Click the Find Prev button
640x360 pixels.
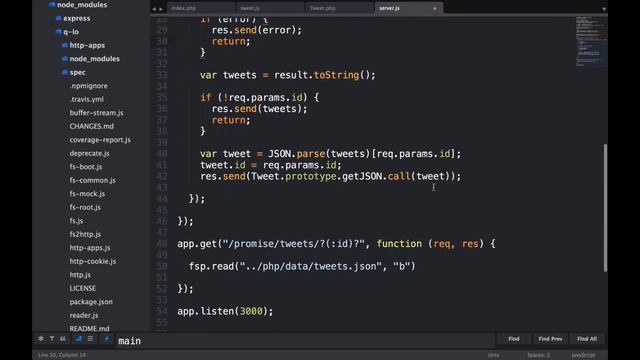pyautogui.click(x=550, y=339)
